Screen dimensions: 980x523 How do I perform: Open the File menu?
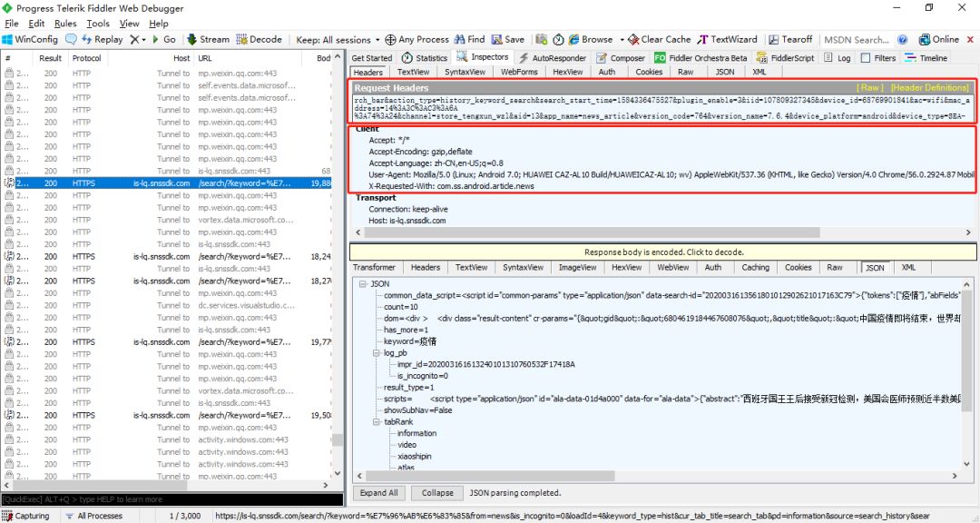(x=11, y=23)
